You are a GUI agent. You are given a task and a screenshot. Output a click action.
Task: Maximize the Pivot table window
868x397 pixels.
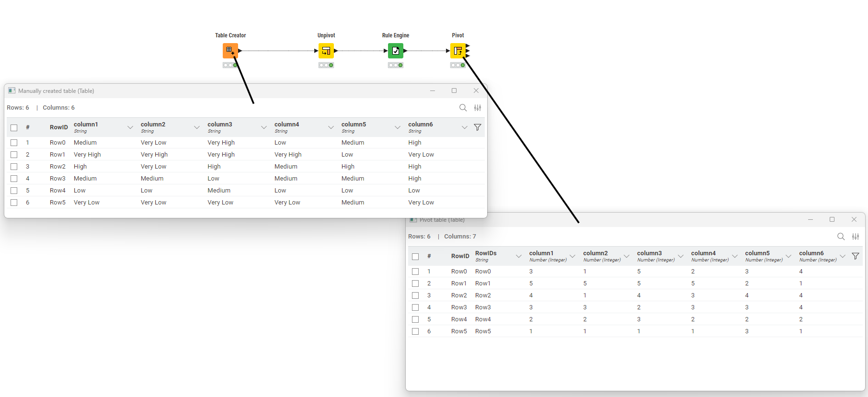pos(832,219)
